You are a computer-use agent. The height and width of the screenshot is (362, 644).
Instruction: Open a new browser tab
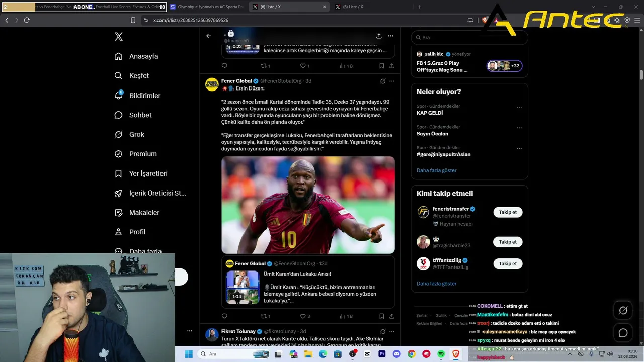point(419,7)
